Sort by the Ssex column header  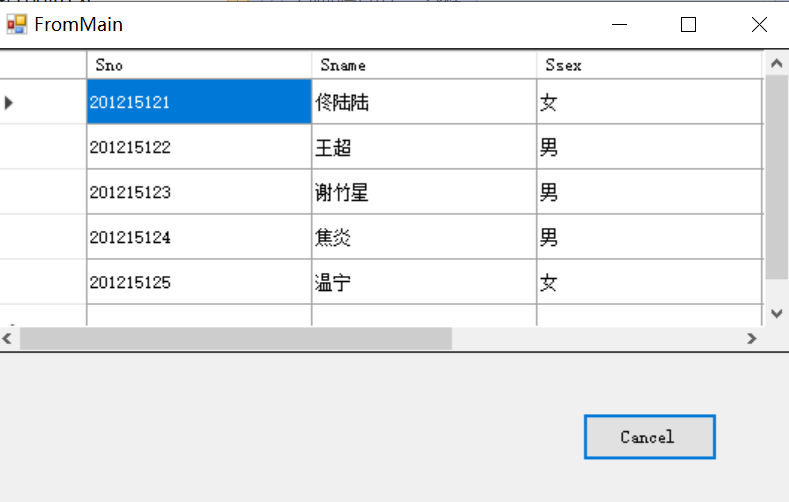[x=650, y=65]
